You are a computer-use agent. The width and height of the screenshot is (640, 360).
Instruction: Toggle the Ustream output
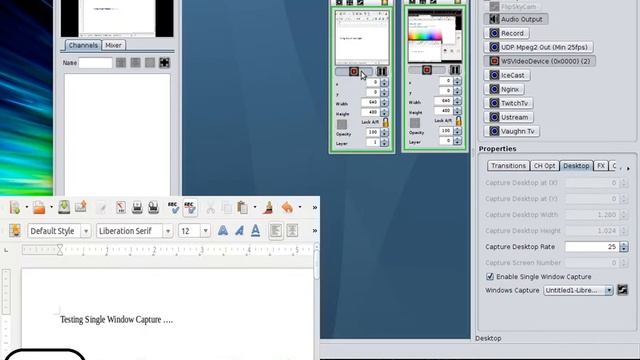pyautogui.click(x=509, y=117)
